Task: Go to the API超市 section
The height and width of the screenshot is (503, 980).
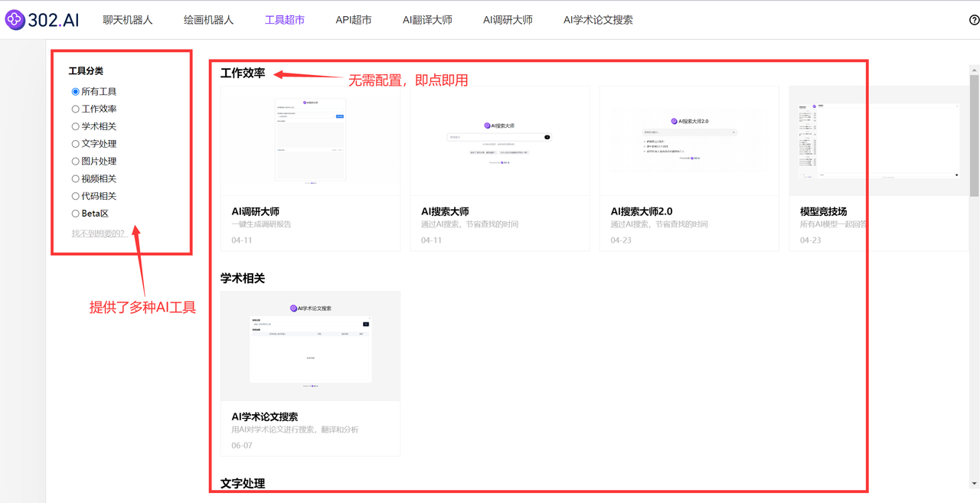Action: [352, 21]
